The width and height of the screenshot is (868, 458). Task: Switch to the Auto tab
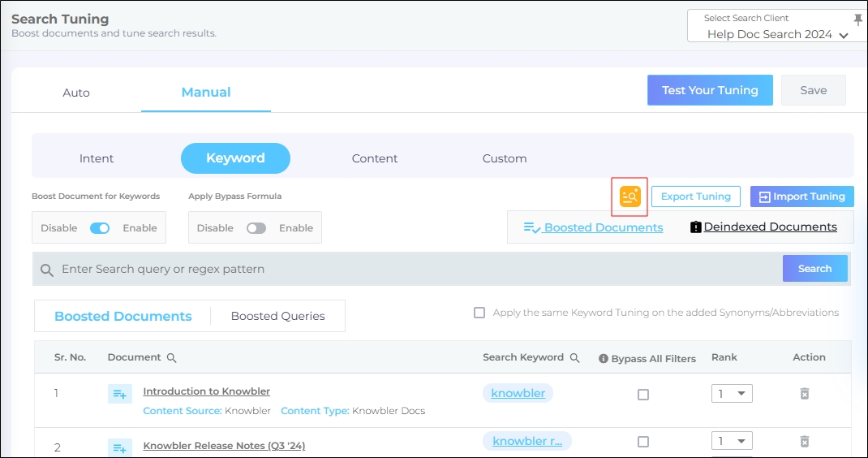coord(76,93)
